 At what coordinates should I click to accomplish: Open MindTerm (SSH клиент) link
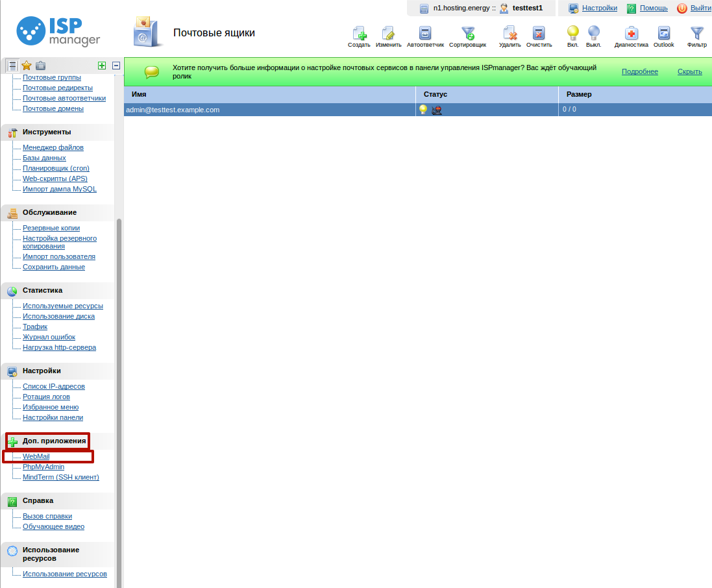61,477
